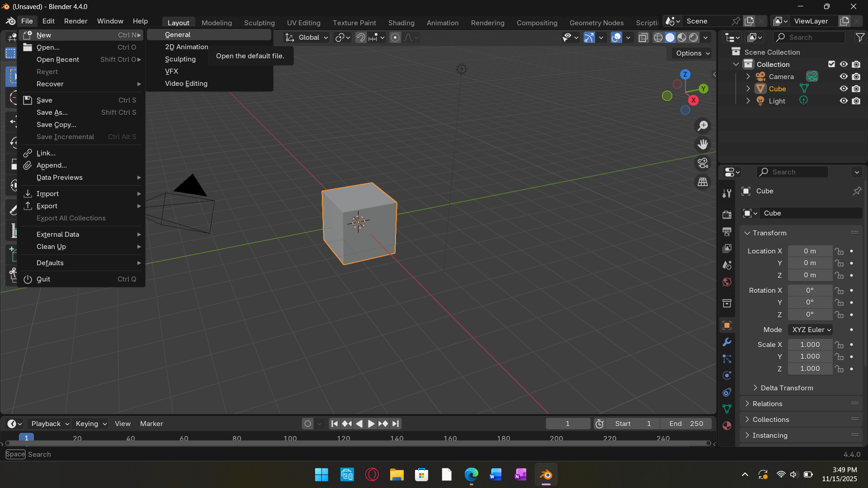The image size is (868, 488).
Task: Pin the Cube properties with pin icon
Action: [857, 191]
